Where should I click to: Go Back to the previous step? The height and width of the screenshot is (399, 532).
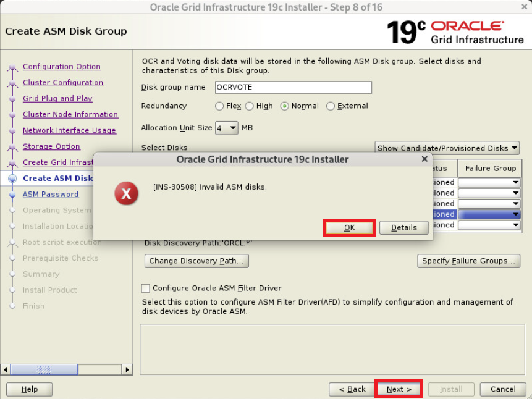coord(352,389)
